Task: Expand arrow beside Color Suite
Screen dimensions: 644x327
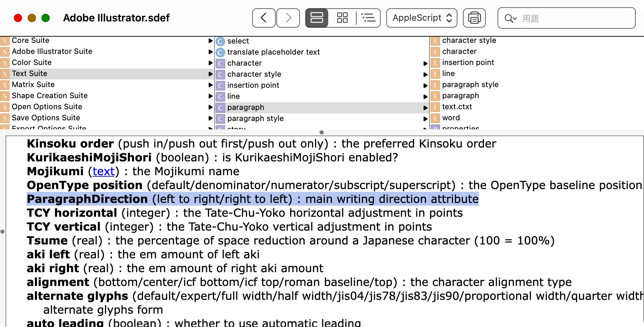Action: (210, 63)
